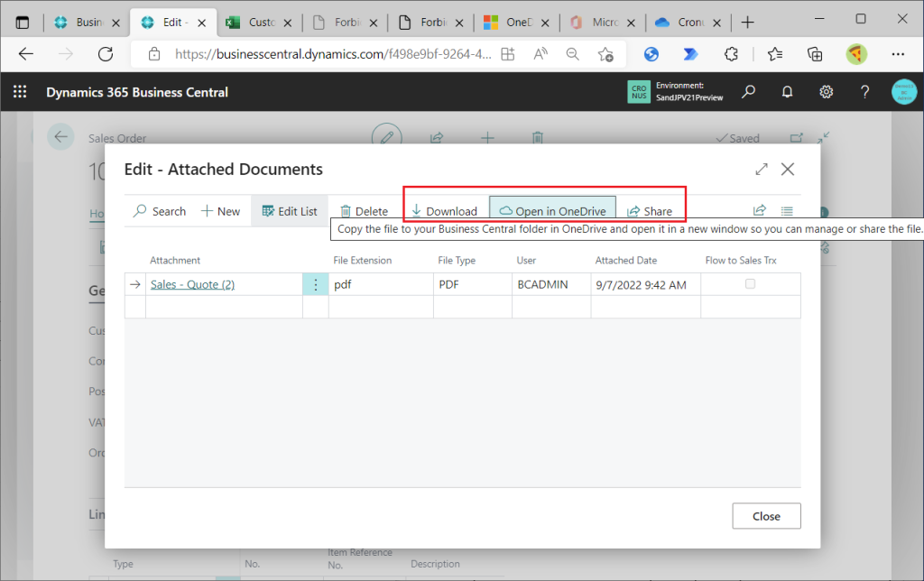The width and height of the screenshot is (924, 581).
Task: Open the browser Favorites list
Action: coord(775,54)
